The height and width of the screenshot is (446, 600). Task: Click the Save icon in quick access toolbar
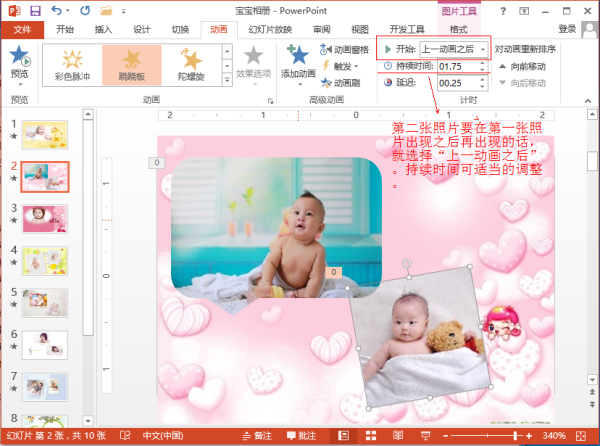(35, 11)
